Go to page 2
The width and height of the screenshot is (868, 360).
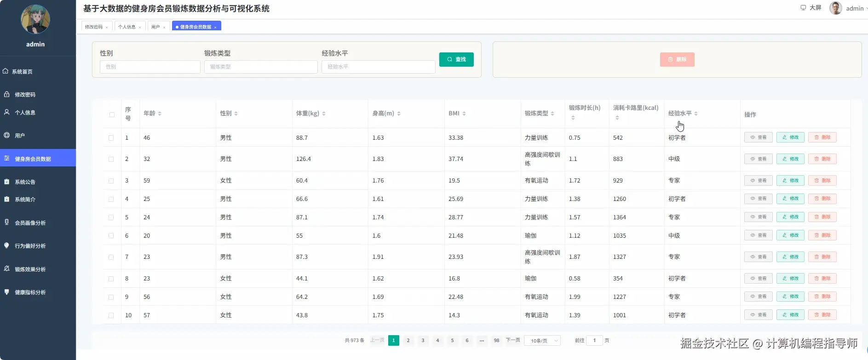(408, 341)
